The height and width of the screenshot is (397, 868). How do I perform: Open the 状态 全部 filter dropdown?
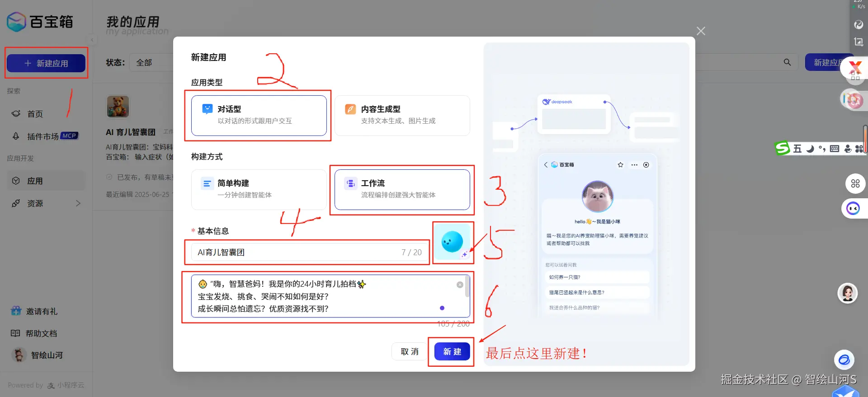click(151, 63)
